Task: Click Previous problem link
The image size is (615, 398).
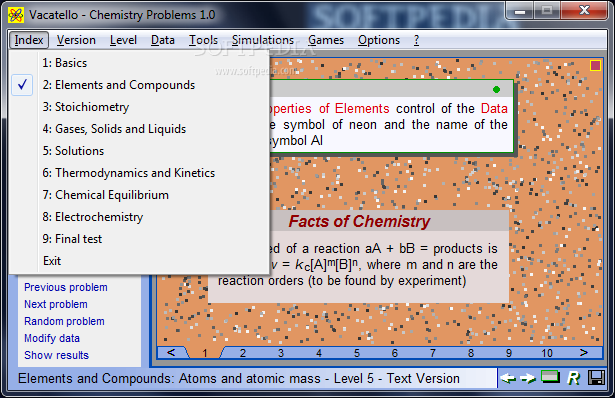Action: click(x=66, y=287)
